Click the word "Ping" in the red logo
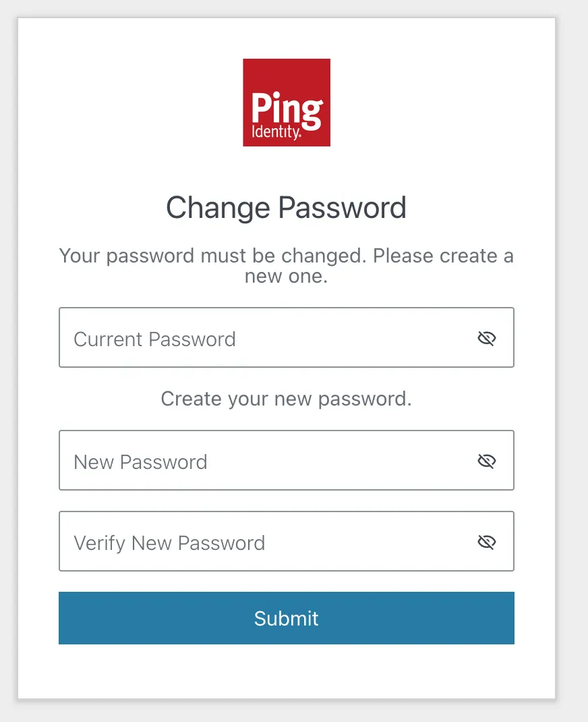Screen dimensions: 588x722 (x=287, y=107)
